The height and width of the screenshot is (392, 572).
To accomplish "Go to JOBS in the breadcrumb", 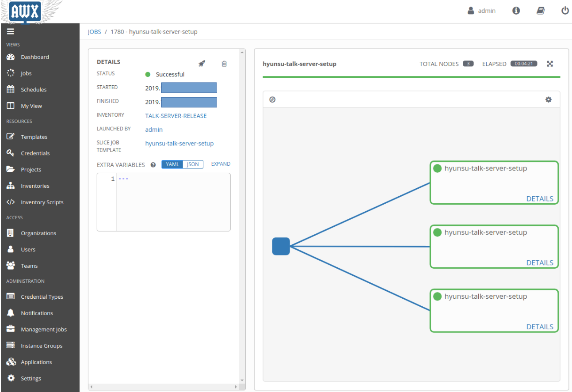I will pyautogui.click(x=95, y=32).
